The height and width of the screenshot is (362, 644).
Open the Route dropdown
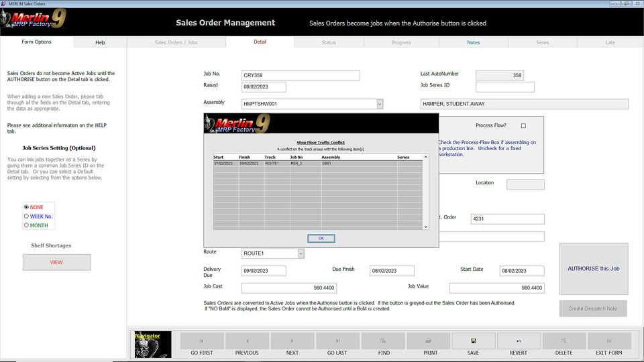(301, 253)
